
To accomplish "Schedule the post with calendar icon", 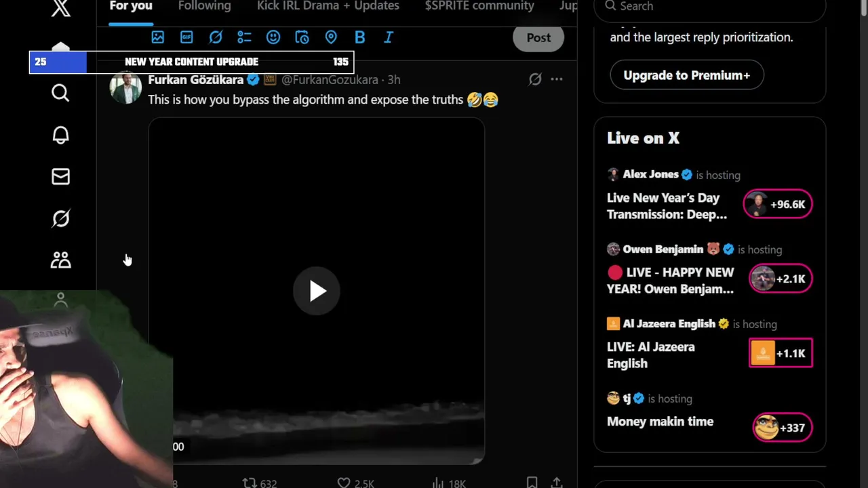I will 302,37.
